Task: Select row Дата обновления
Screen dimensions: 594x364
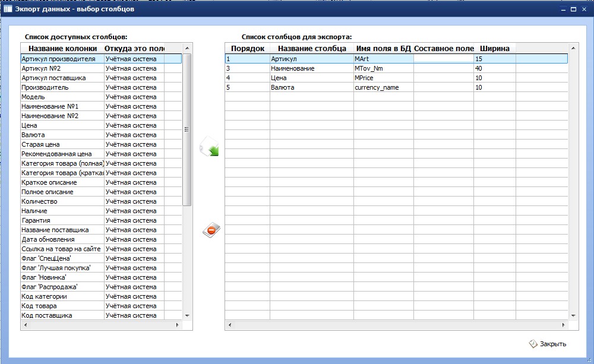Action: coord(101,239)
